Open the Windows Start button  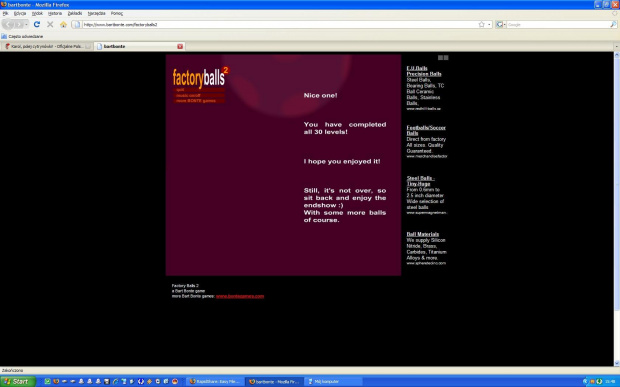pos(18,381)
